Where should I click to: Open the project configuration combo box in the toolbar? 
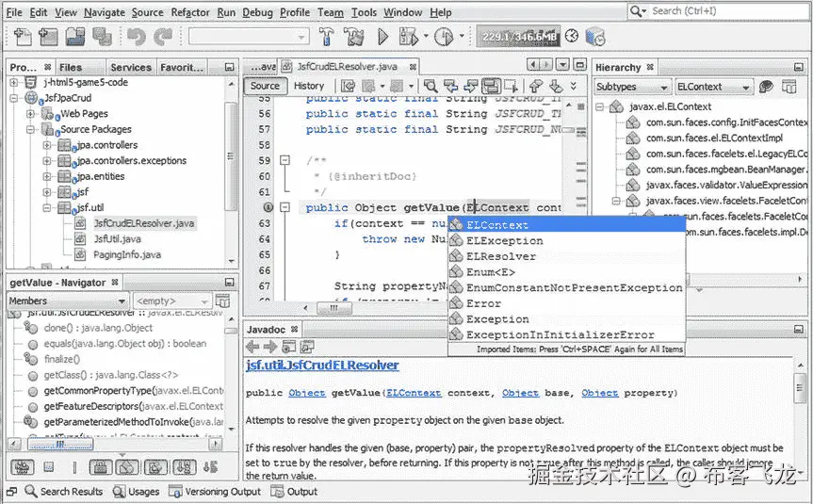click(x=249, y=37)
